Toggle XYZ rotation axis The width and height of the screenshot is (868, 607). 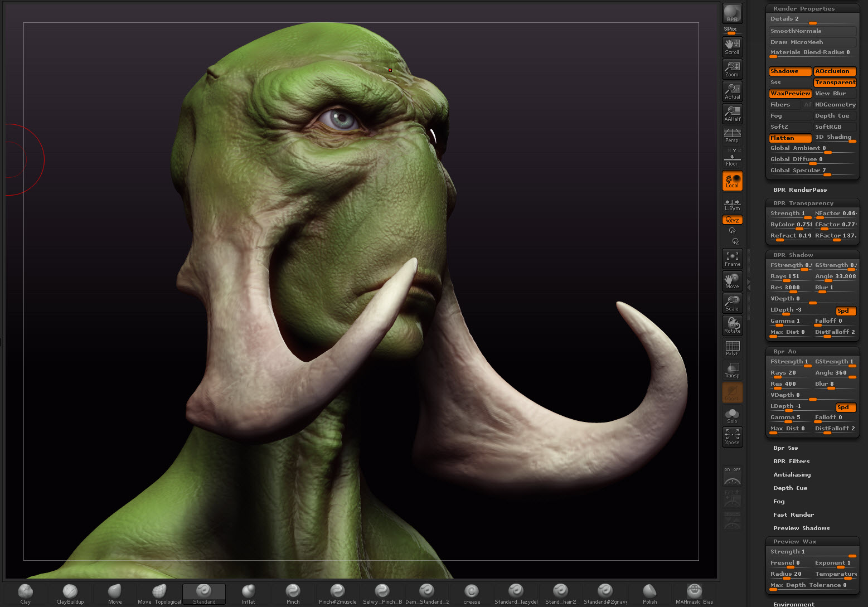coord(732,220)
